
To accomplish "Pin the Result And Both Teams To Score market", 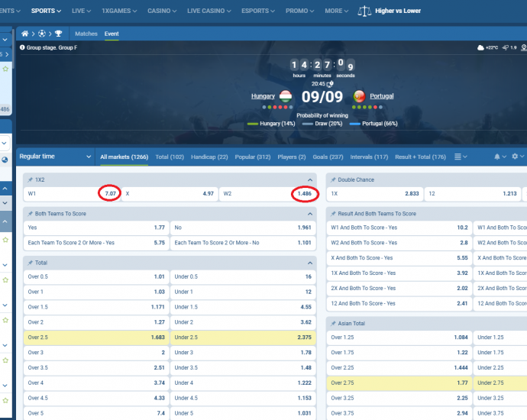I will 333,214.
